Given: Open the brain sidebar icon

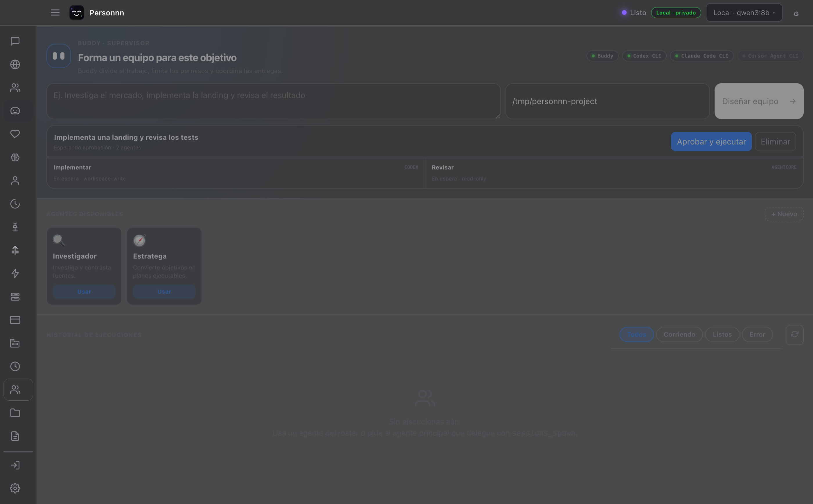Looking at the screenshot, I should (x=15, y=157).
